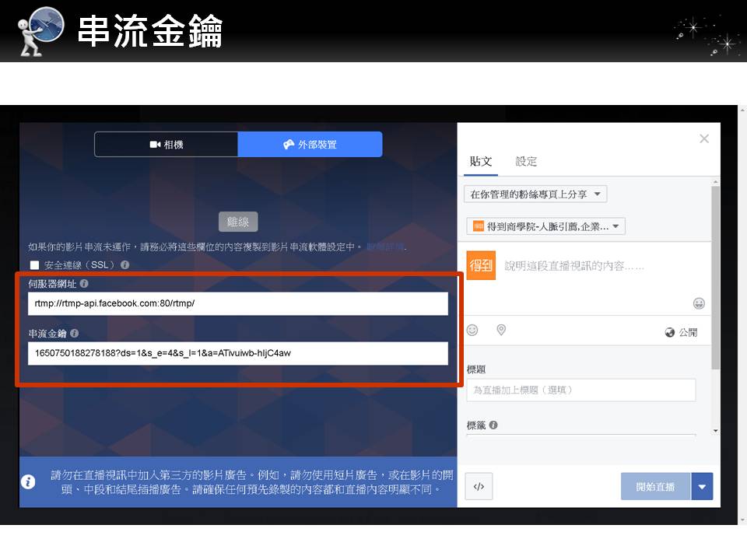Click the 串流金鑰 info icon
Image resolution: width=747 pixels, height=560 pixels.
[x=75, y=334]
